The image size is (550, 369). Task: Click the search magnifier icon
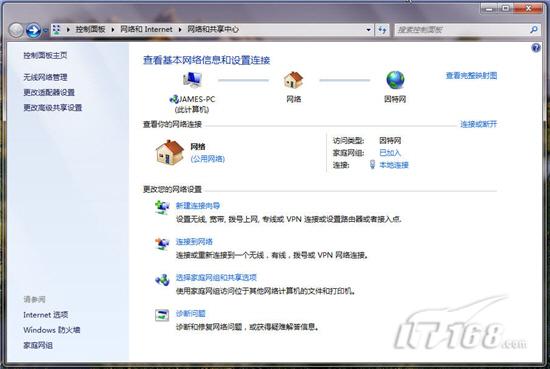534,30
